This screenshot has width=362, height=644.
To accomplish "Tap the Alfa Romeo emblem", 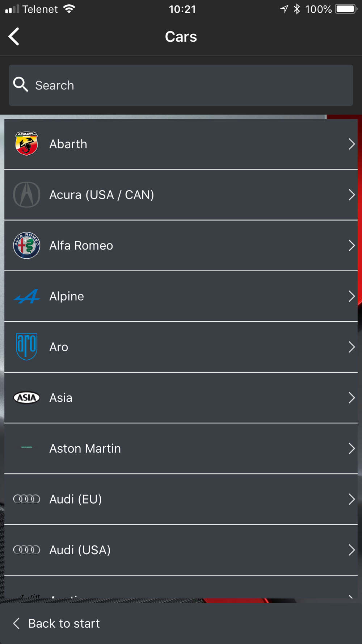I will coord(26,245).
